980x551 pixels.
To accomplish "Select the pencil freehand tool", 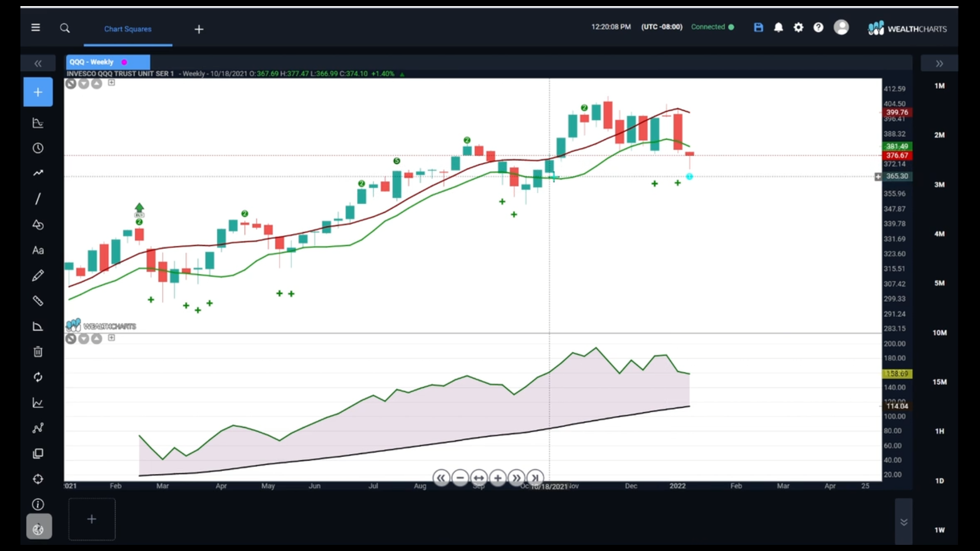I will pyautogui.click(x=38, y=275).
